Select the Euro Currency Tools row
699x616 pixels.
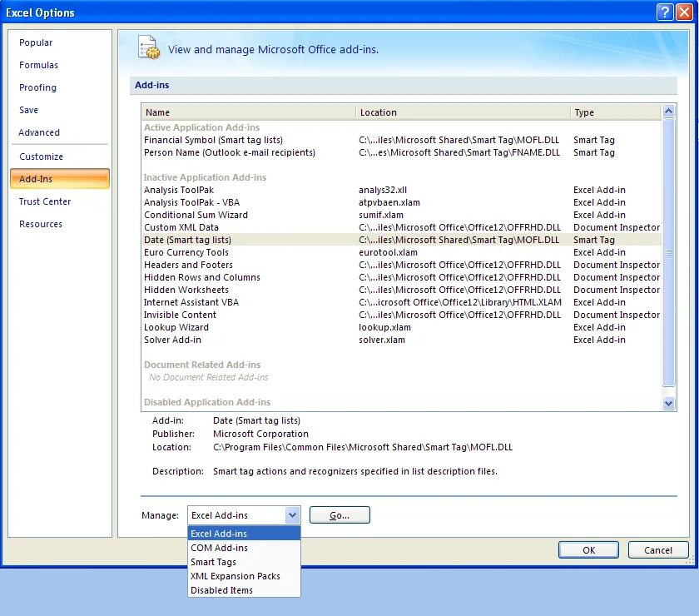(x=402, y=252)
